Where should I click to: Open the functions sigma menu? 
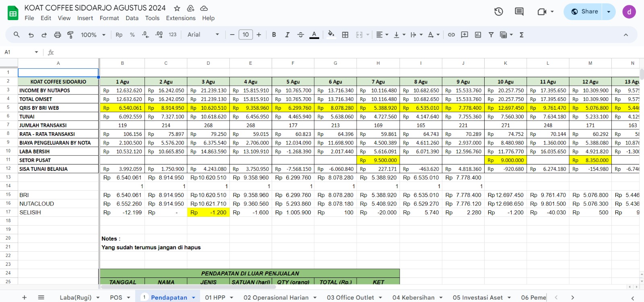point(522,35)
